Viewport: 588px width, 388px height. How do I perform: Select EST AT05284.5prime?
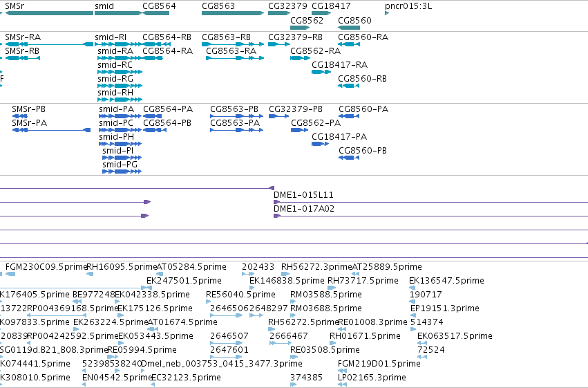[191, 267]
